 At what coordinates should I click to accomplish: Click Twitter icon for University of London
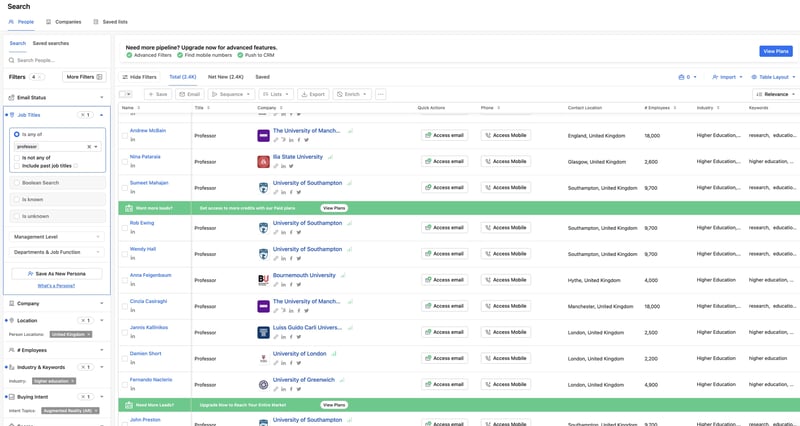298,363
